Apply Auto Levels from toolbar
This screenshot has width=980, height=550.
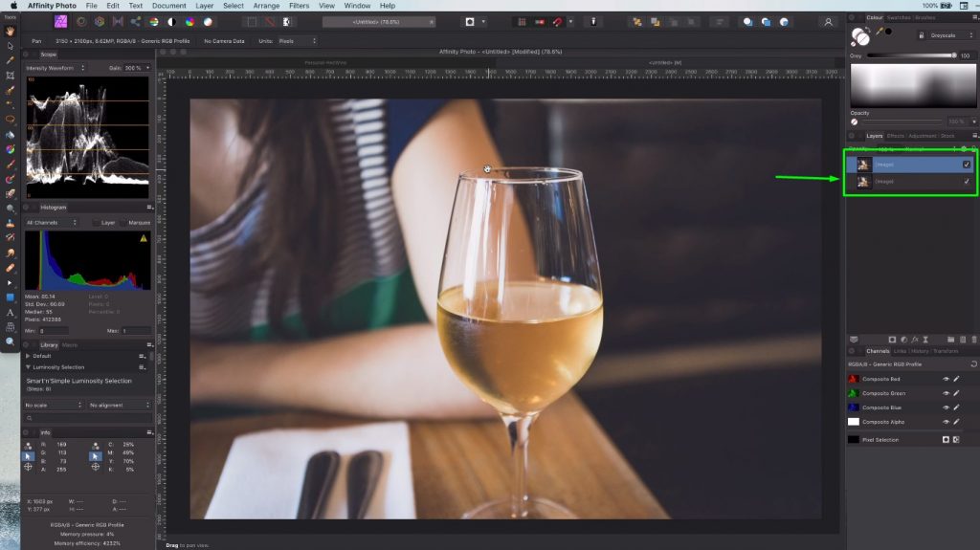tap(154, 22)
